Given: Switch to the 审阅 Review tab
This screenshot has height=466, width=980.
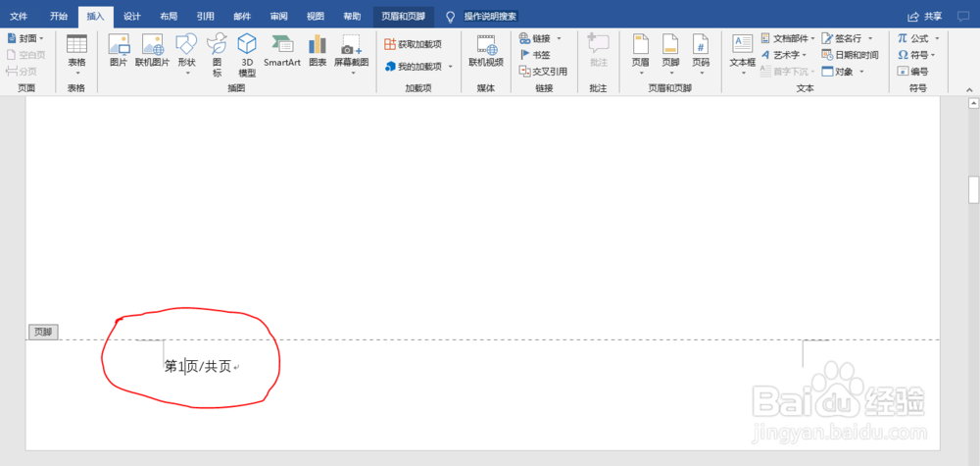Looking at the screenshot, I should pyautogui.click(x=278, y=17).
